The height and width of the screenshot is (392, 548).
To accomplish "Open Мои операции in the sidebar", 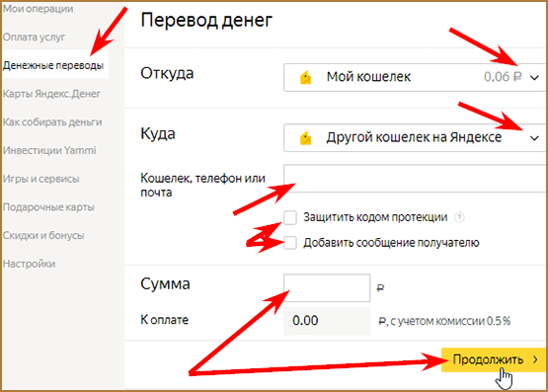I will coord(39,9).
